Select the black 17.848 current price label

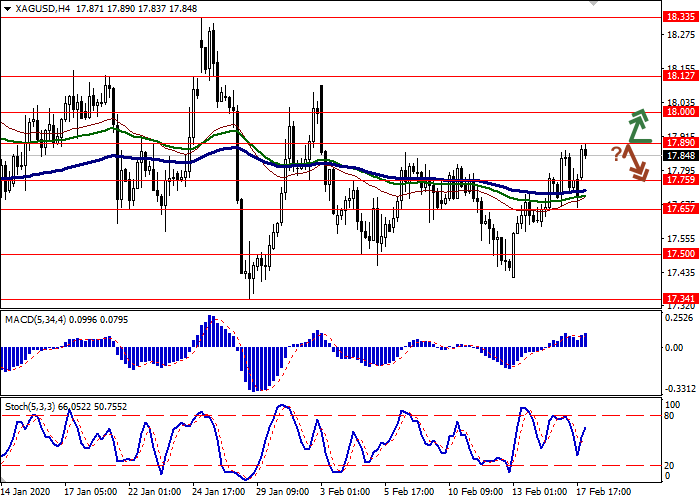click(679, 155)
